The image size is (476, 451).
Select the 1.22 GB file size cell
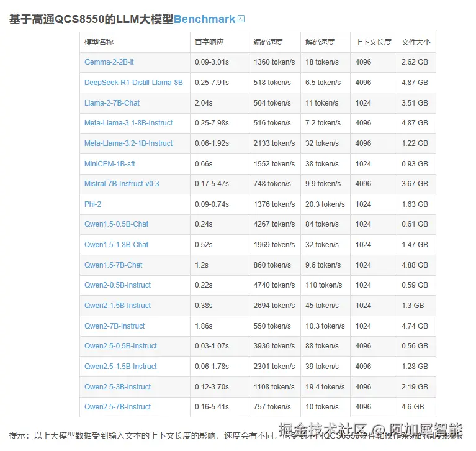416,143
